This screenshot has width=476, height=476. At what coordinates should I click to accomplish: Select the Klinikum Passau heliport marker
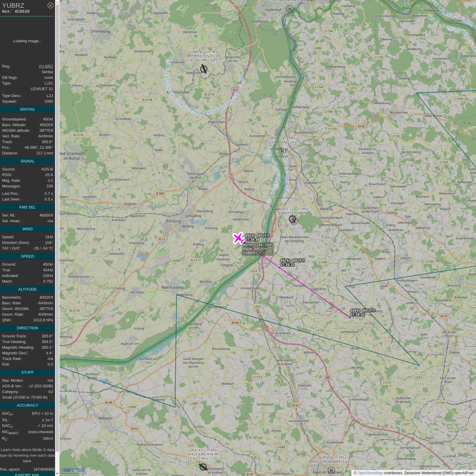pyautogui.click(x=290, y=9)
